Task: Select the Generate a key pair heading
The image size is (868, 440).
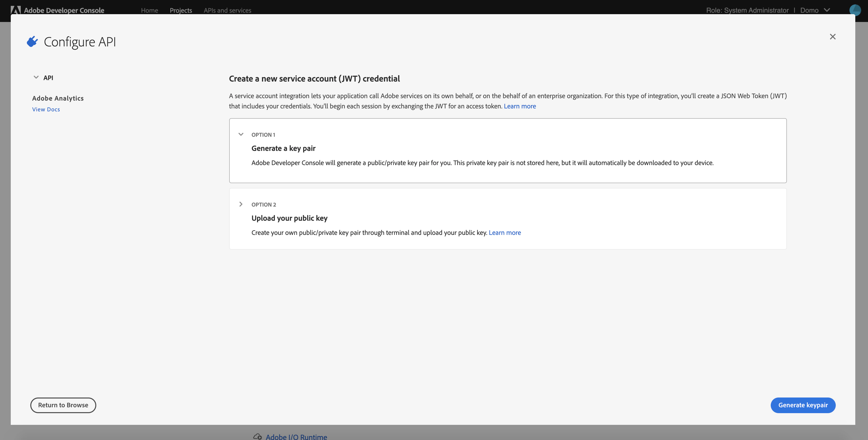Action: 283,148
